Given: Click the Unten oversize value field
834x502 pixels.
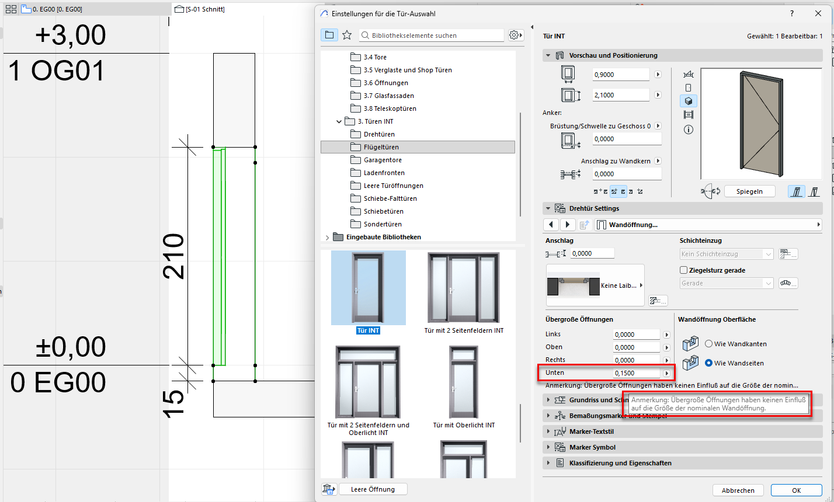Looking at the screenshot, I should click(636, 373).
